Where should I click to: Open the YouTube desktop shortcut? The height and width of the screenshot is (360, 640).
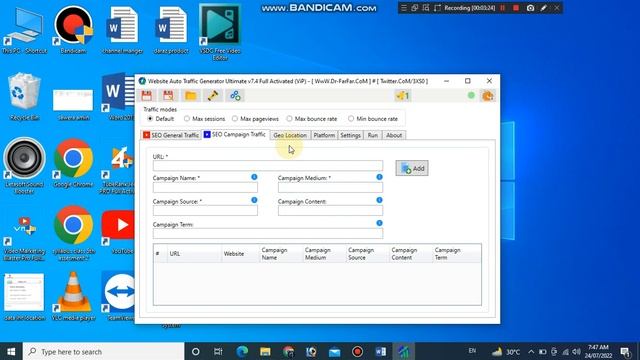point(118,231)
